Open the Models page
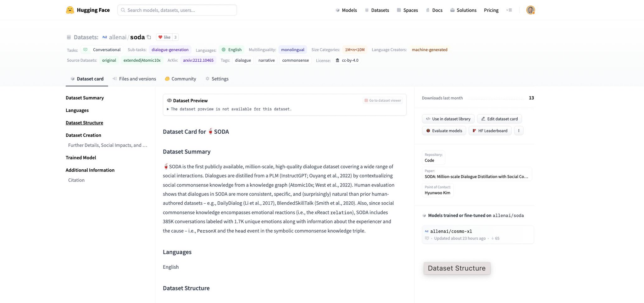This screenshot has height=303, width=644. (346, 10)
